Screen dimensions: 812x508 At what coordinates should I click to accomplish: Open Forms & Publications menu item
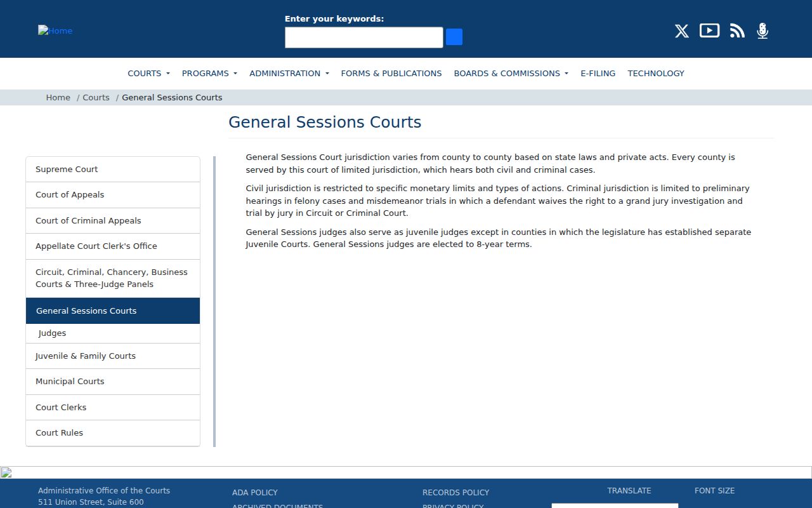(391, 74)
